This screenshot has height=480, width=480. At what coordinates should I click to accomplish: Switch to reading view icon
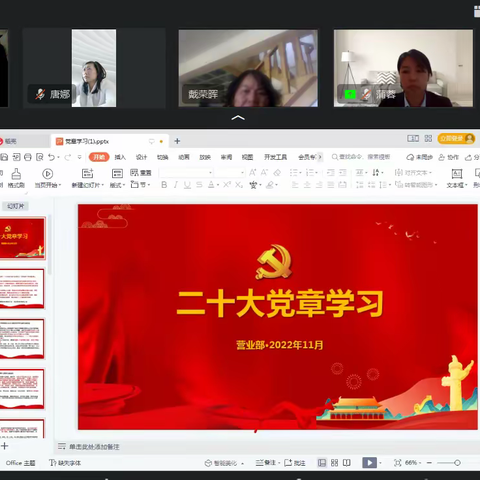tap(347, 463)
